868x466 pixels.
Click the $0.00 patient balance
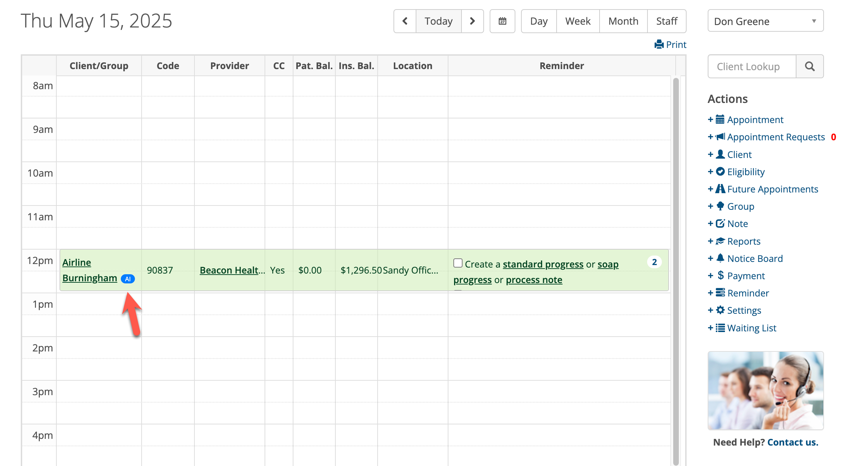(x=310, y=270)
